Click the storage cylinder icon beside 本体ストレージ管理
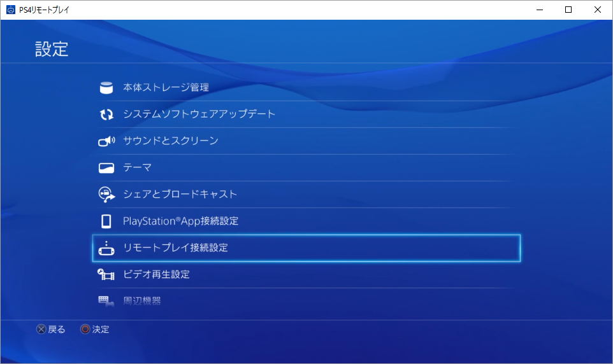The image size is (613, 364). click(106, 87)
